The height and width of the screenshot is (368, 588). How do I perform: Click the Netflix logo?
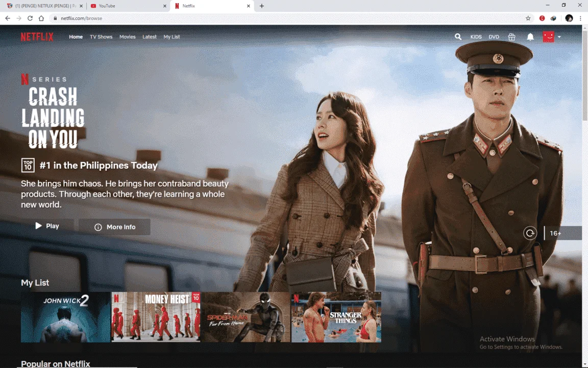tap(37, 37)
